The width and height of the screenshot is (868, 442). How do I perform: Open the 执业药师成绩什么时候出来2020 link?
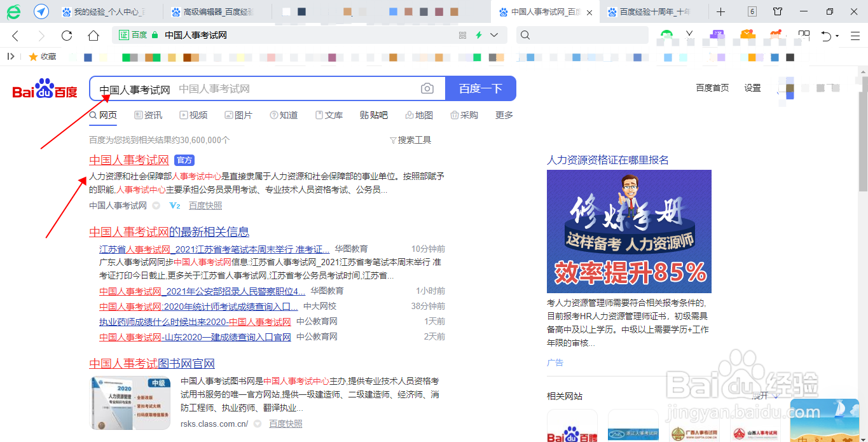195,321
